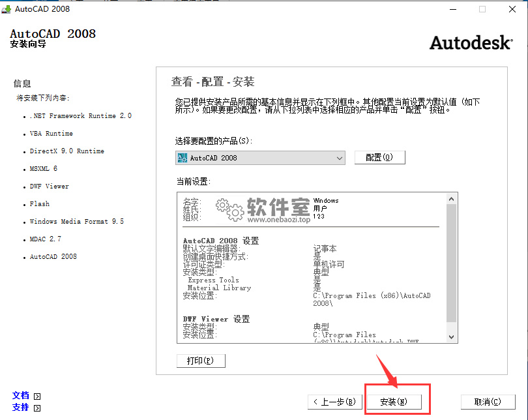Select 'DirectX 9.0 Runtime' list entry
Screen dimensions: 528x420
click(67, 151)
